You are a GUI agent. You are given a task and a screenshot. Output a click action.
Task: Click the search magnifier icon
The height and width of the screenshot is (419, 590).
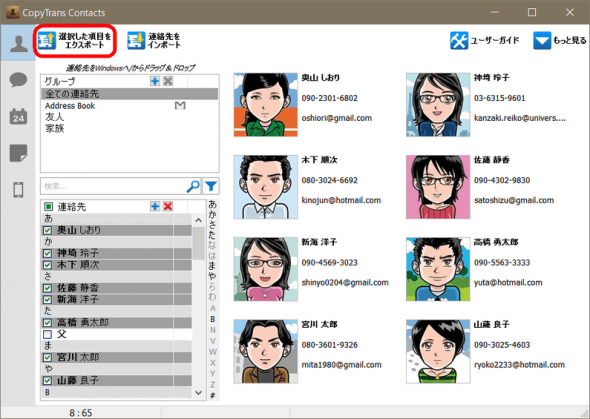pos(193,186)
